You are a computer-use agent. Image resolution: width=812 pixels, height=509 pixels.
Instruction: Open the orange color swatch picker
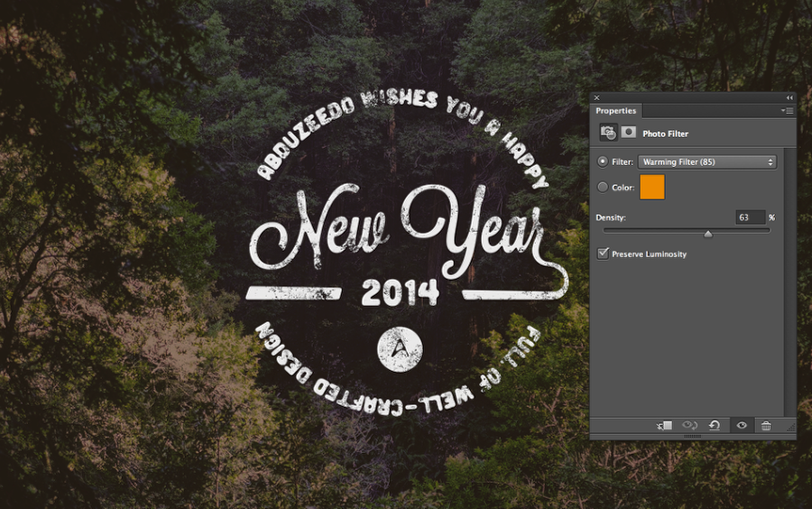652,187
